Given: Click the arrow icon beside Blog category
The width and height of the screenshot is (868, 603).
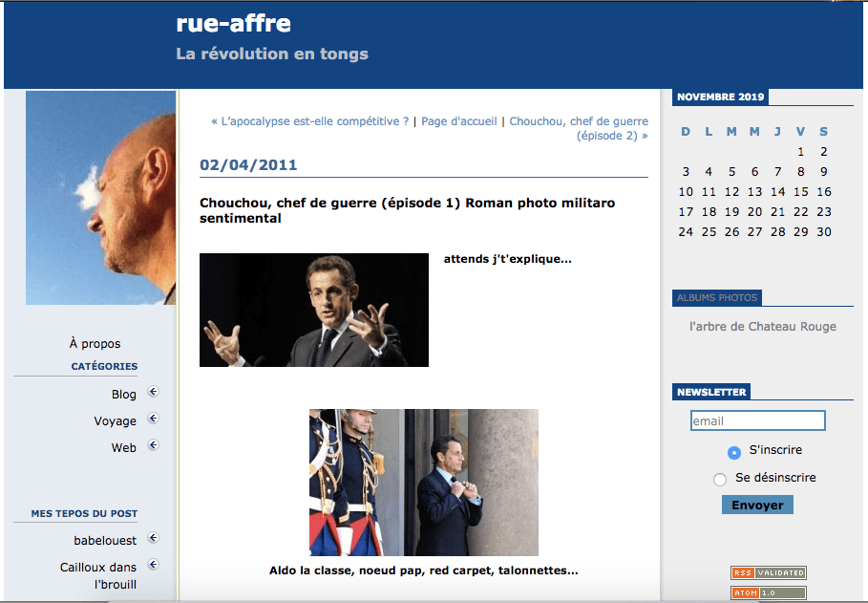Looking at the screenshot, I should [154, 392].
